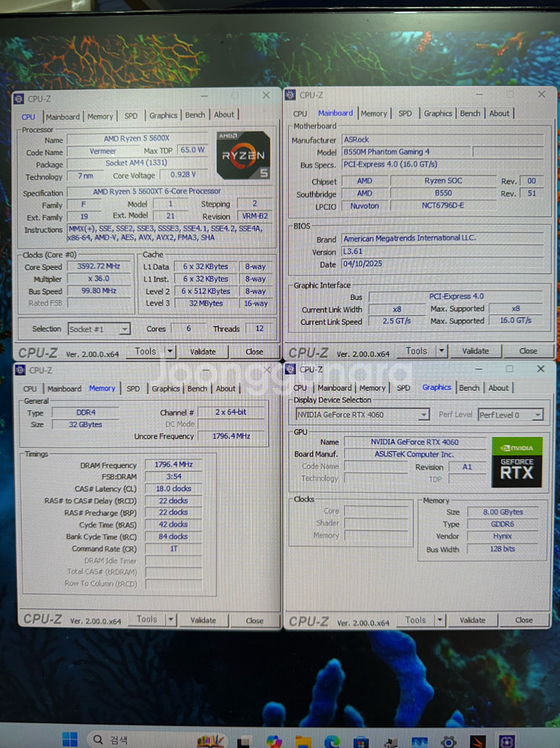
Task: Click the CPU-Z title icon in the CPU tab window
Action: 19,99
